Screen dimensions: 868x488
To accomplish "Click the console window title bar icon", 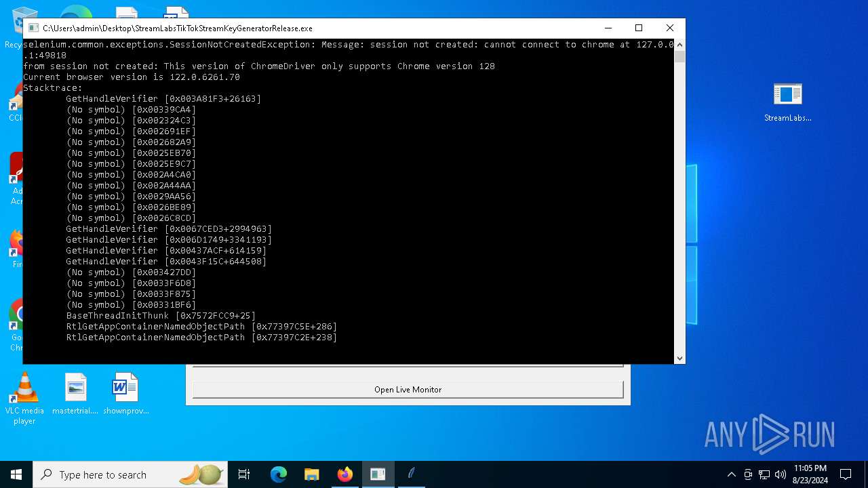I will [x=33, y=28].
